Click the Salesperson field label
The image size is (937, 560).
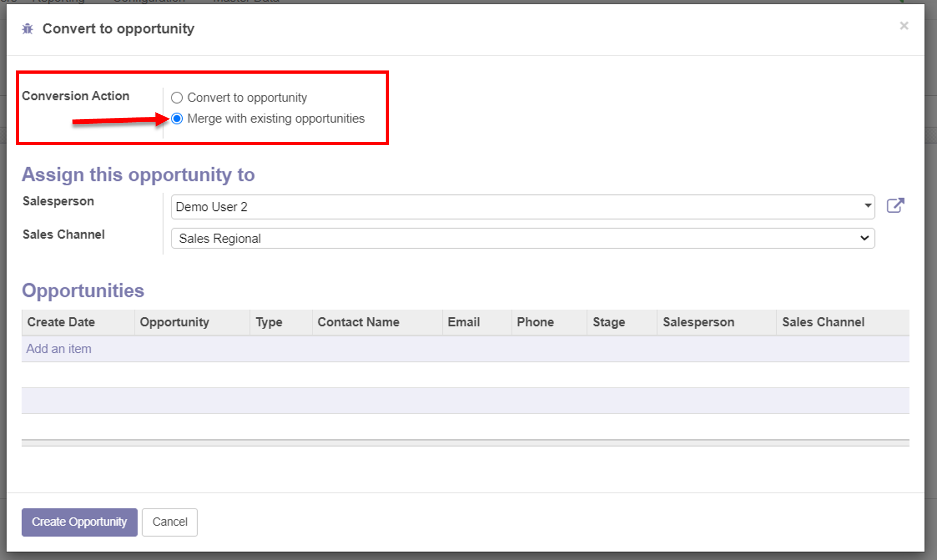click(x=58, y=201)
